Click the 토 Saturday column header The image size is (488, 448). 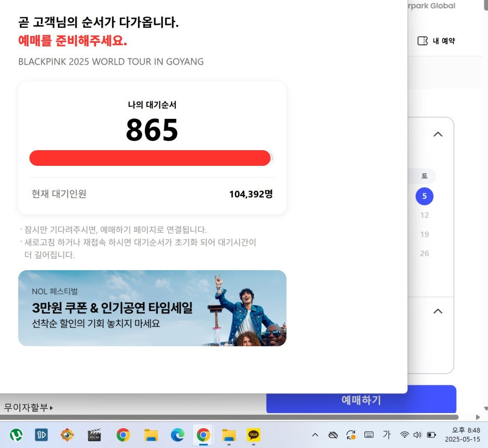pos(424,176)
